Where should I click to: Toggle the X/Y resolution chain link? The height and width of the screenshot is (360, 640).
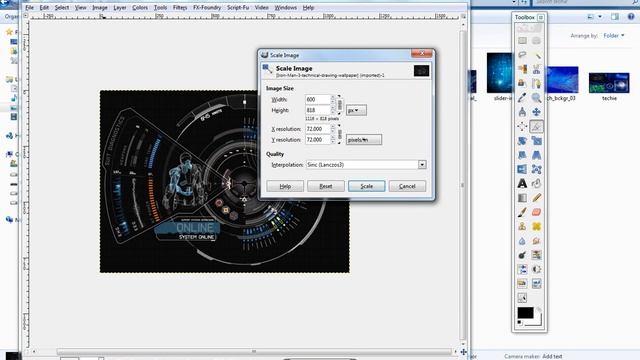pos(340,134)
